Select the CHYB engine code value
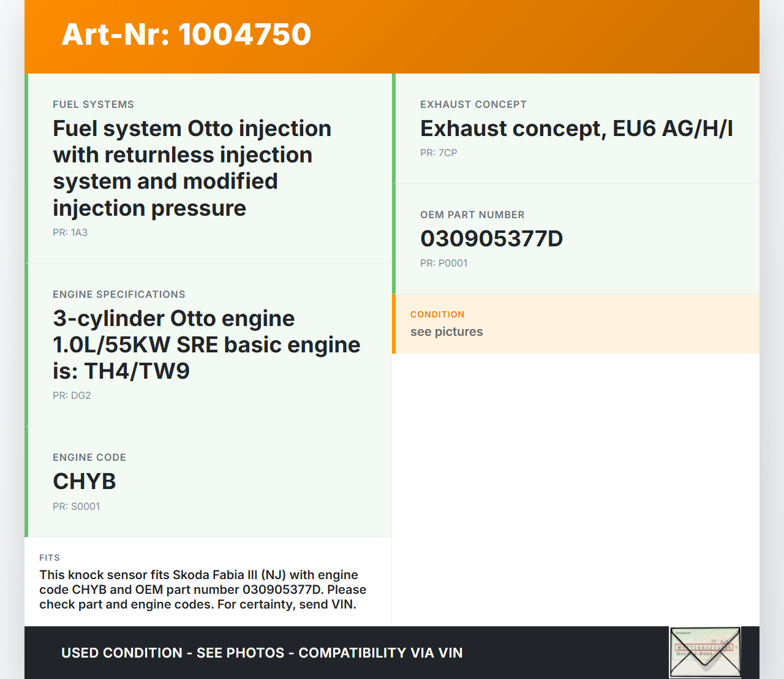 [85, 482]
